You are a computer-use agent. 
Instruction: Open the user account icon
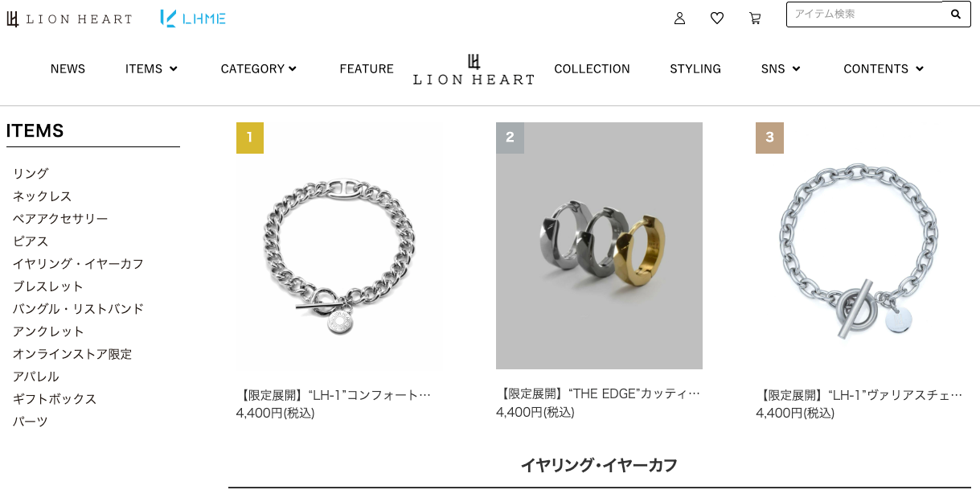[679, 18]
